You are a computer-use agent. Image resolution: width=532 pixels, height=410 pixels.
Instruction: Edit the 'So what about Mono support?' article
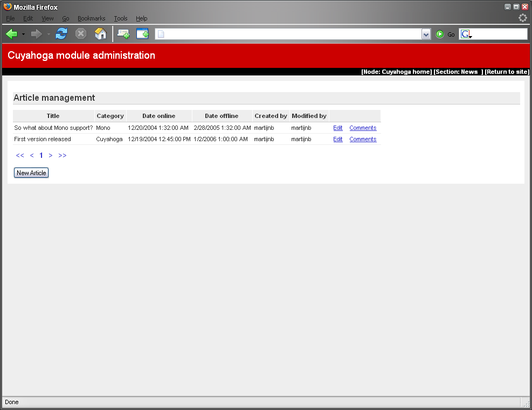click(337, 128)
